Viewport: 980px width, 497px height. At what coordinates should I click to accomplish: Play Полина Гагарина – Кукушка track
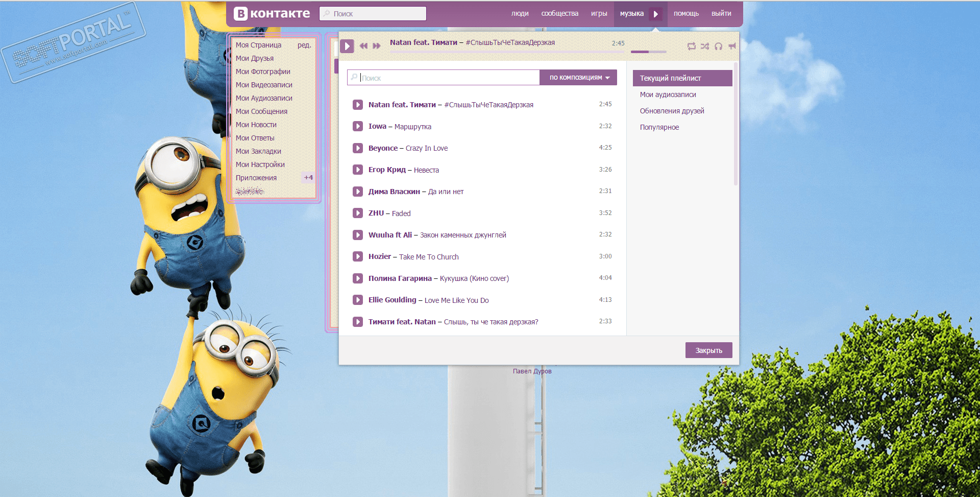click(x=358, y=278)
